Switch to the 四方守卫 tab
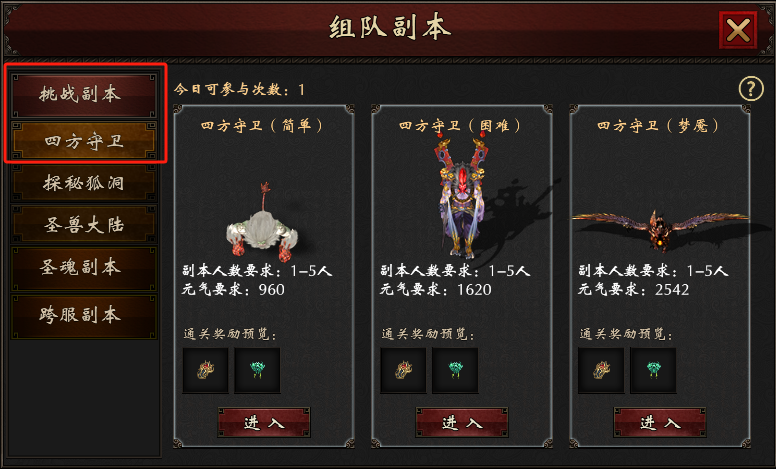This screenshot has height=469, width=776. (x=84, y=141)
